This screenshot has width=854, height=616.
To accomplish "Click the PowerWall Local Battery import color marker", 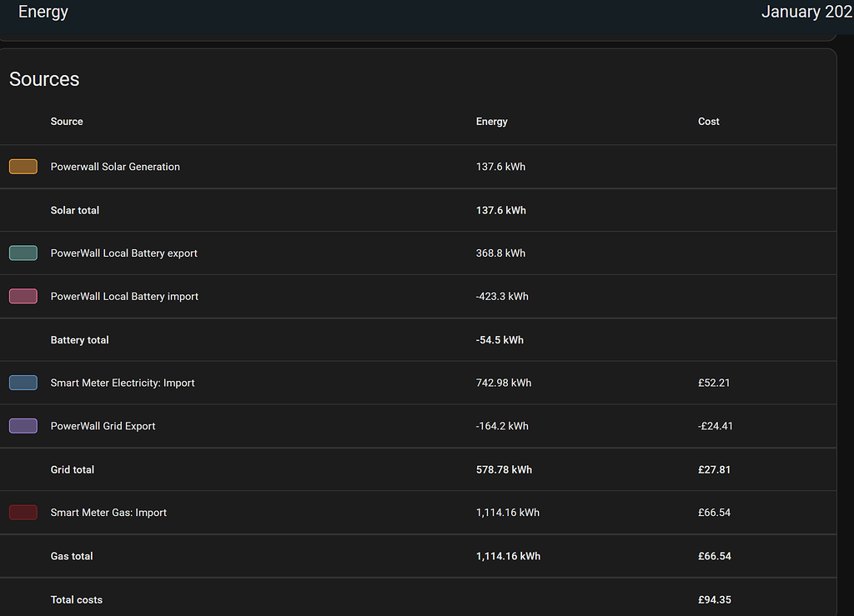I will (x=23, y=296).
